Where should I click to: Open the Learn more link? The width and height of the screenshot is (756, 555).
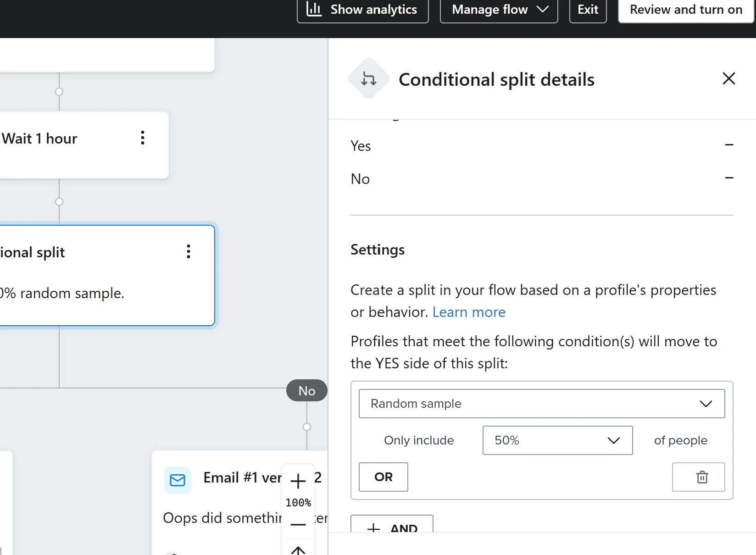[x=469, y=312]
